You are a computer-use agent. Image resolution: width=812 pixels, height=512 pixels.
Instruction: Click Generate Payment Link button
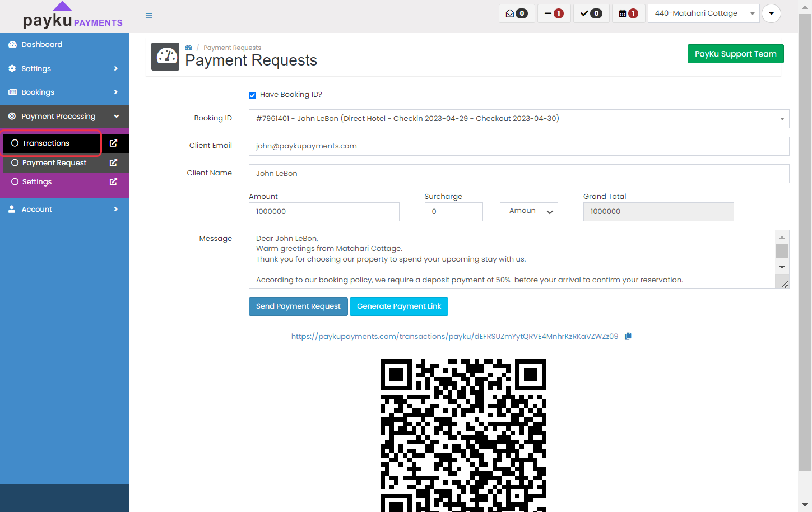[x=399, y=306]
